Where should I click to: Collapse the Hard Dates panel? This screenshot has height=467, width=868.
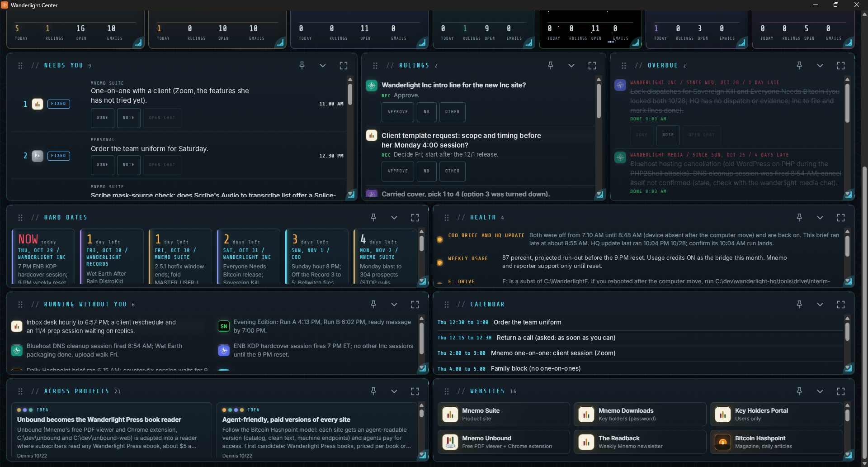pyautogui.click(x=394, y=218)
